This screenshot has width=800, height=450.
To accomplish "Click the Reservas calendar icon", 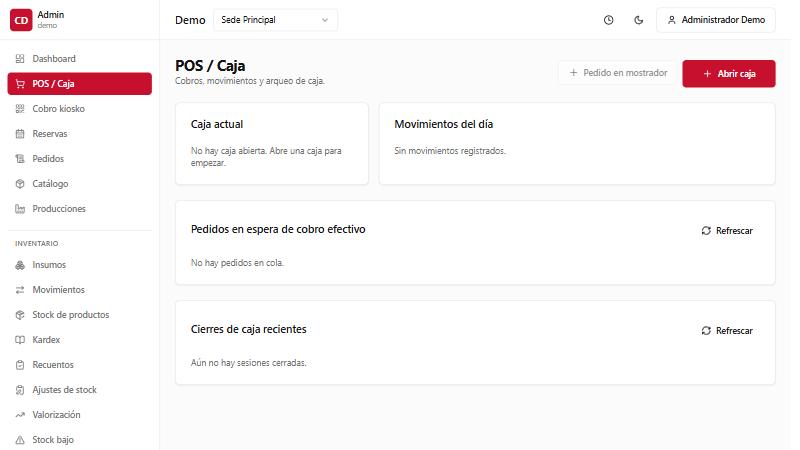I will (x=20, y=134).
